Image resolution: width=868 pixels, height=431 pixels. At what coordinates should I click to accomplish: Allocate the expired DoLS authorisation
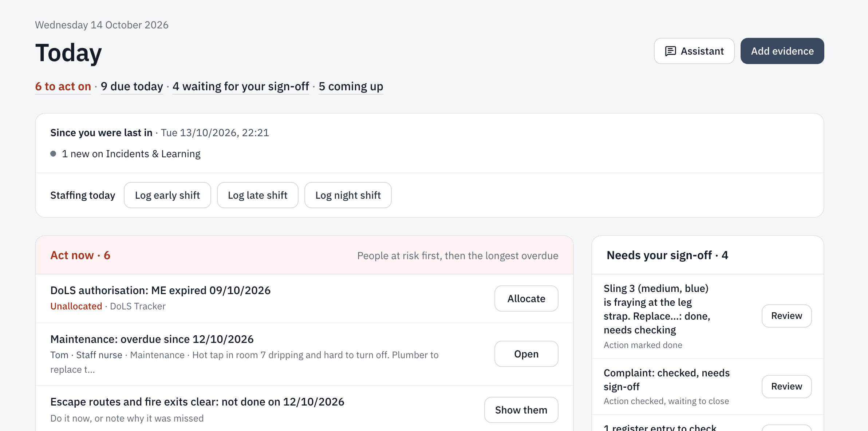point(526,298)
